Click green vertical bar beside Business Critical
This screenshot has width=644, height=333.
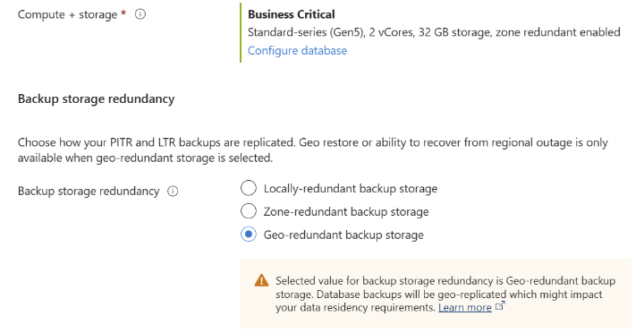tap(241, 33)
